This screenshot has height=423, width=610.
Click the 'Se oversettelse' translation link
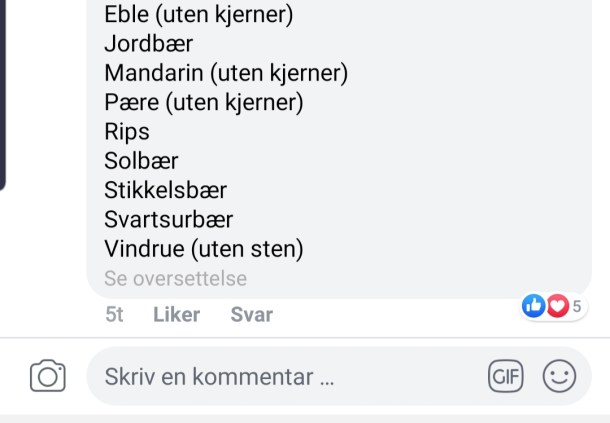pos(175,278)
